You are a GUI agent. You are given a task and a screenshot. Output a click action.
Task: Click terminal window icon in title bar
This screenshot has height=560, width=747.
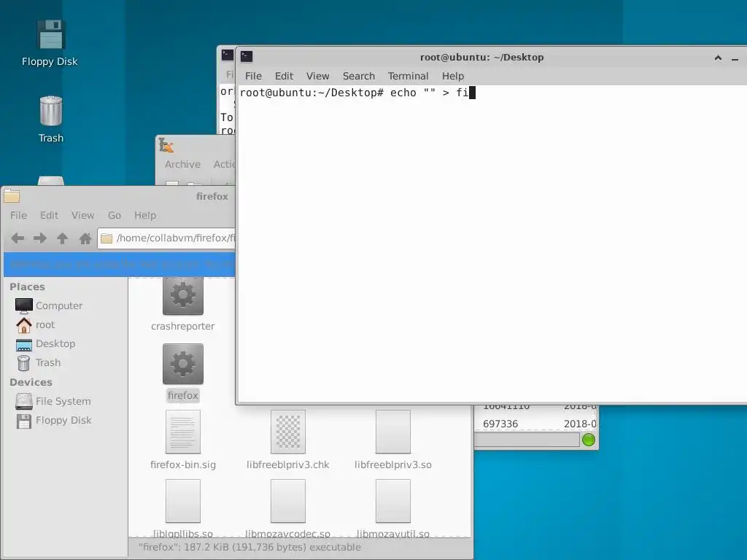click(247, 57)
